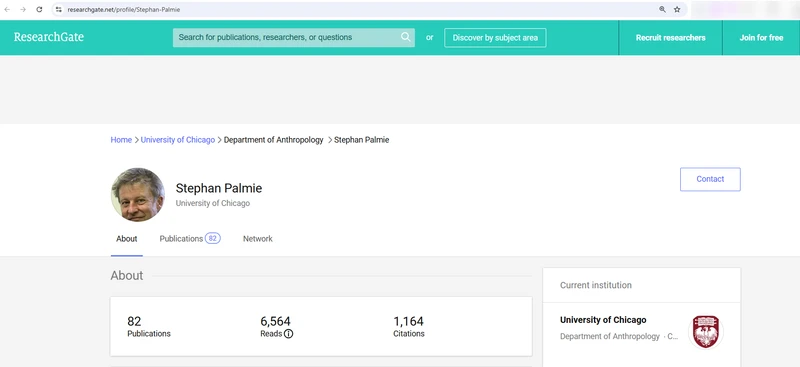Click Join for free
Image resolution: width=800 pixels, height=367 pixels.
coord(761,38)
